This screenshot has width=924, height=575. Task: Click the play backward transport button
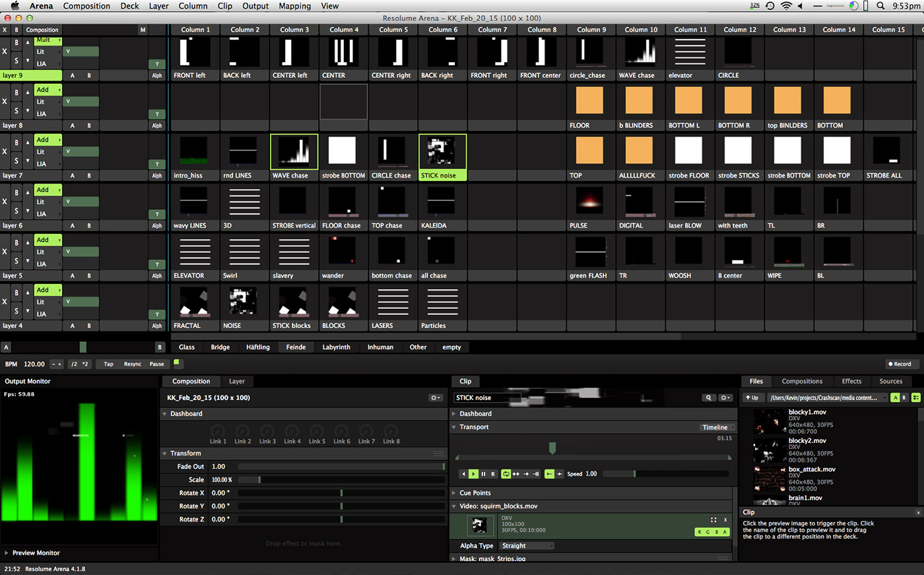click(463, 474)
